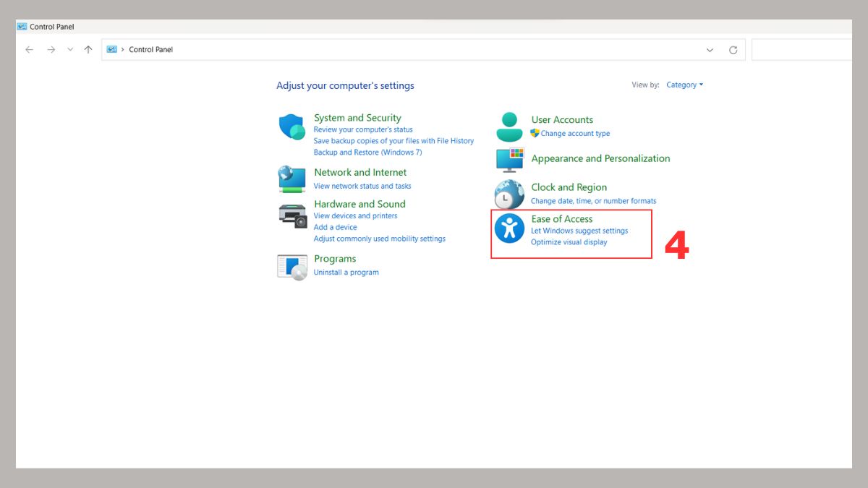This screenshot has height=488, width=868.
Task: Click View devices and printers
Action: point(355,215)
